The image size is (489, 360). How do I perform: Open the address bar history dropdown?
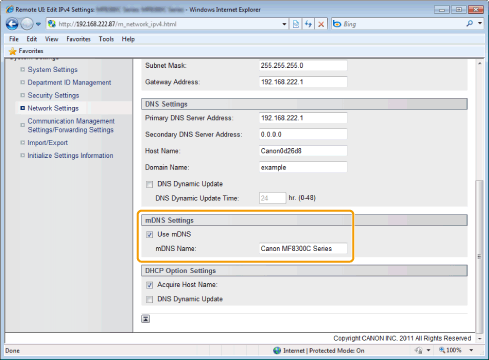(284, 24)
